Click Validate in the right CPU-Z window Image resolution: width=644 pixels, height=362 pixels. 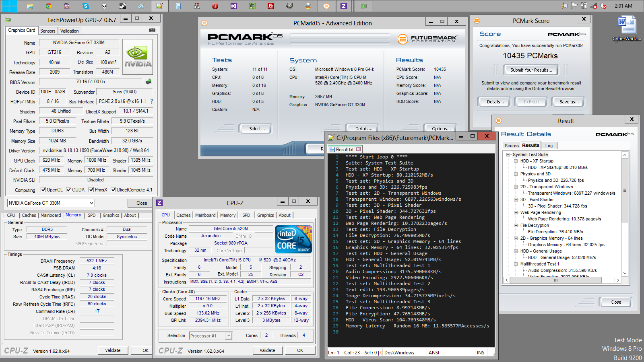point(267,350)
